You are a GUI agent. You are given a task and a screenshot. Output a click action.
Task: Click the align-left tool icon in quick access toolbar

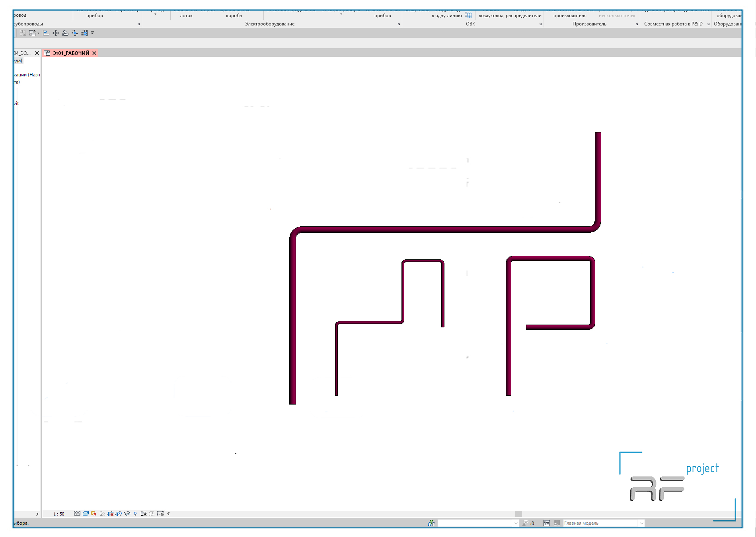(46, 33)
